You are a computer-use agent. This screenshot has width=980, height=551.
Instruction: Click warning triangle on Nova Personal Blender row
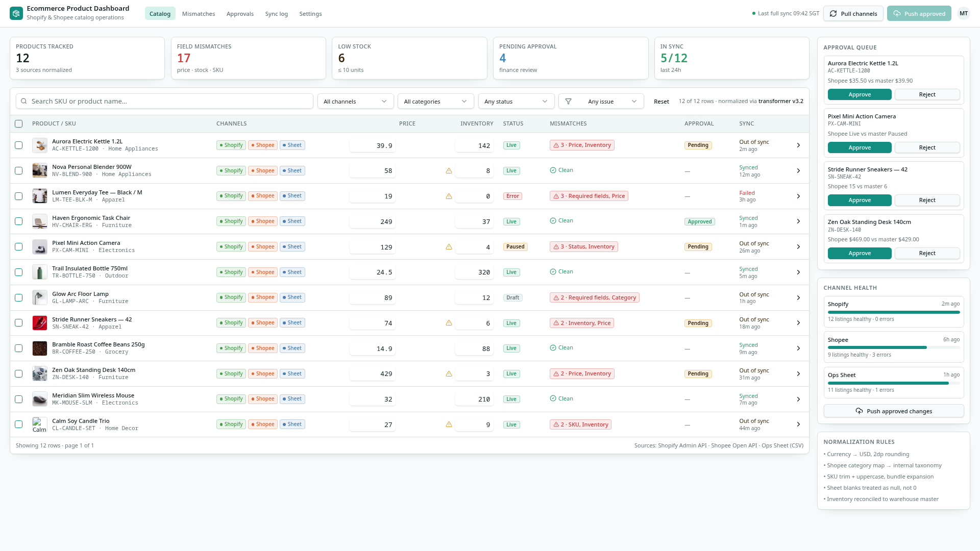pyautogui.click(x=449, y=171)
